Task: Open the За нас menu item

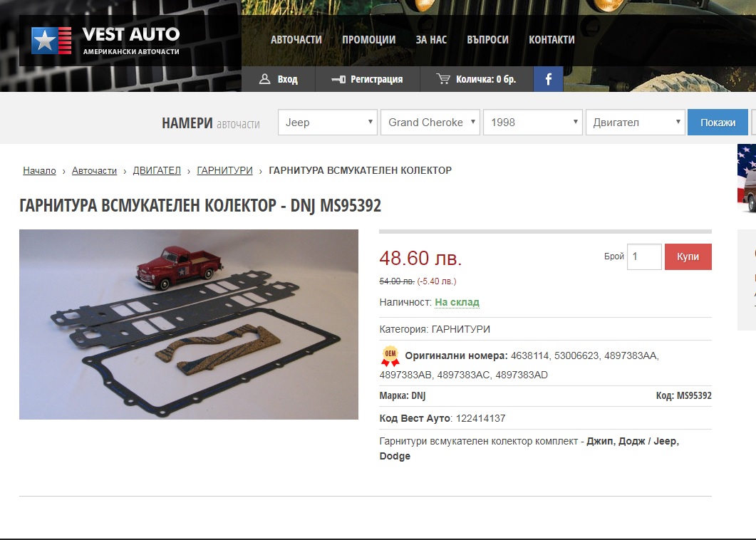Action: tap(431, 39)
